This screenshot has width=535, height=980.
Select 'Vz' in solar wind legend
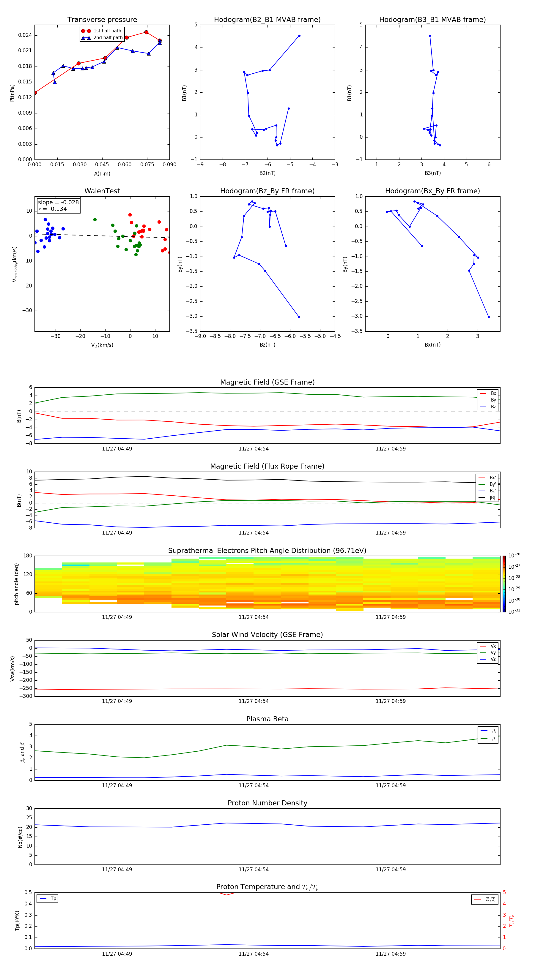pos(488,659)
